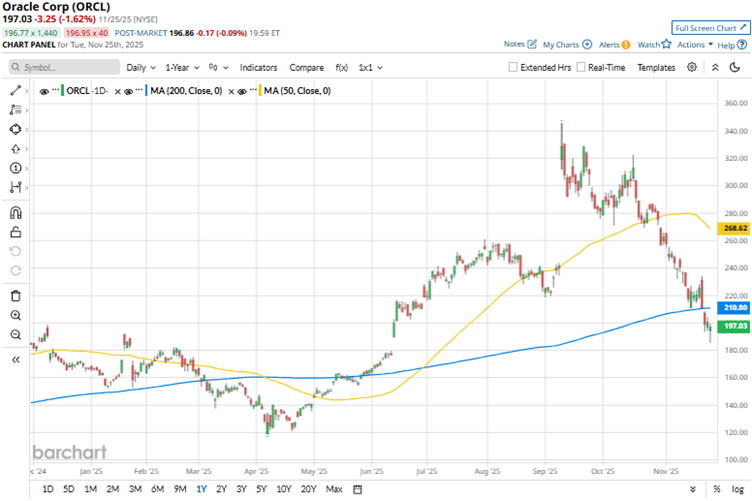Open the Daily interval dropdown
752x501 pixels.
(140, 67)
